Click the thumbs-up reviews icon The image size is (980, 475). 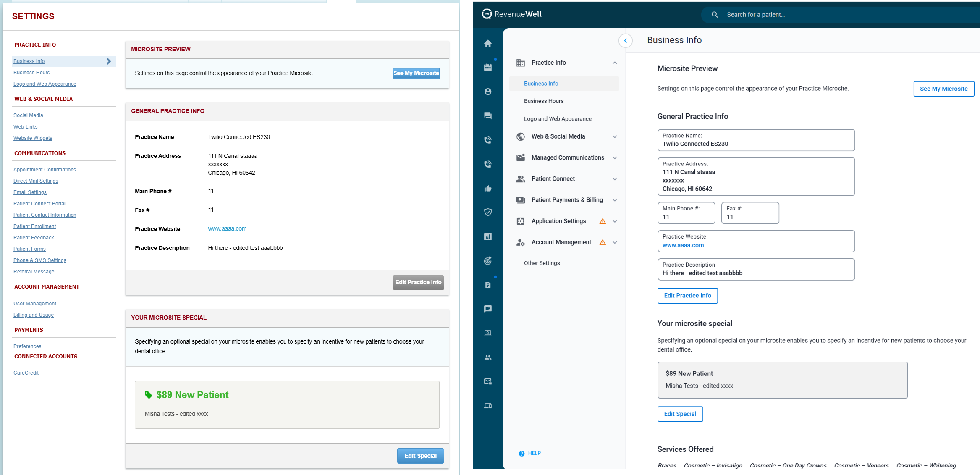pos(487,188)
